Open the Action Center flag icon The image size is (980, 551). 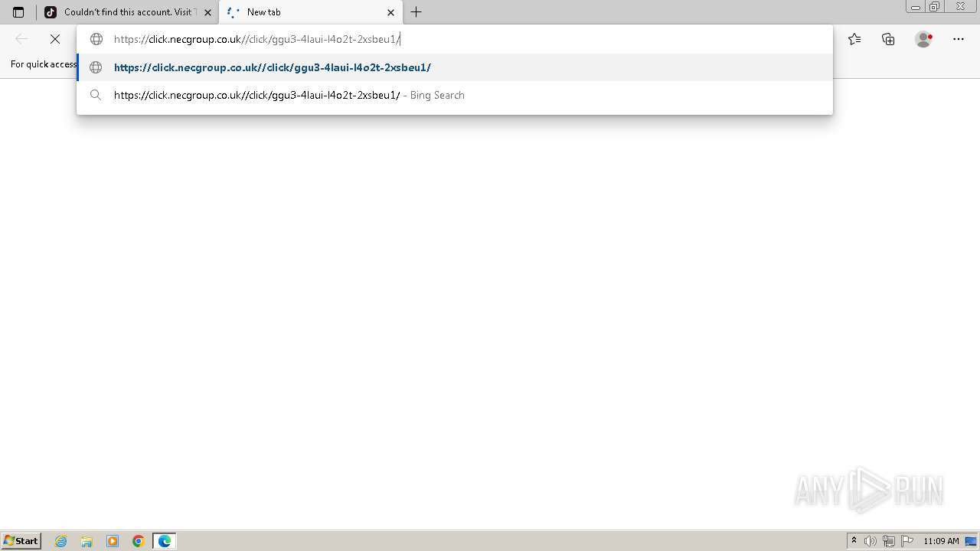point(907,541)
